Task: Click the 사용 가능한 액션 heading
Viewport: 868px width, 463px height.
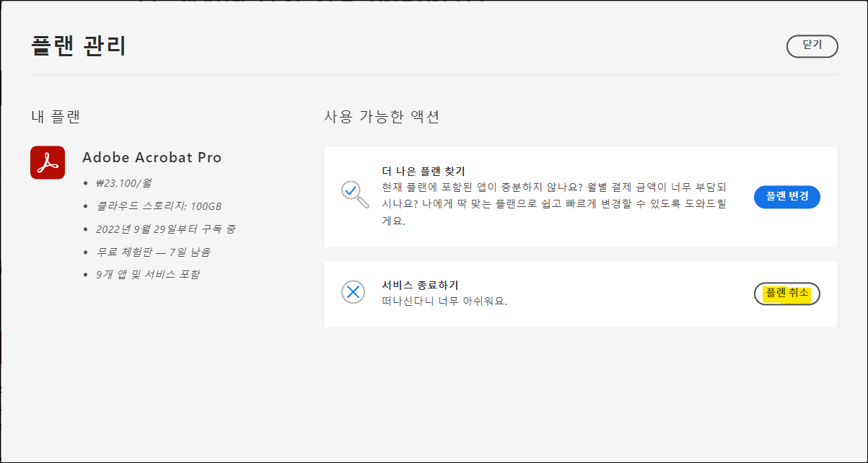Action: point(382,116)
